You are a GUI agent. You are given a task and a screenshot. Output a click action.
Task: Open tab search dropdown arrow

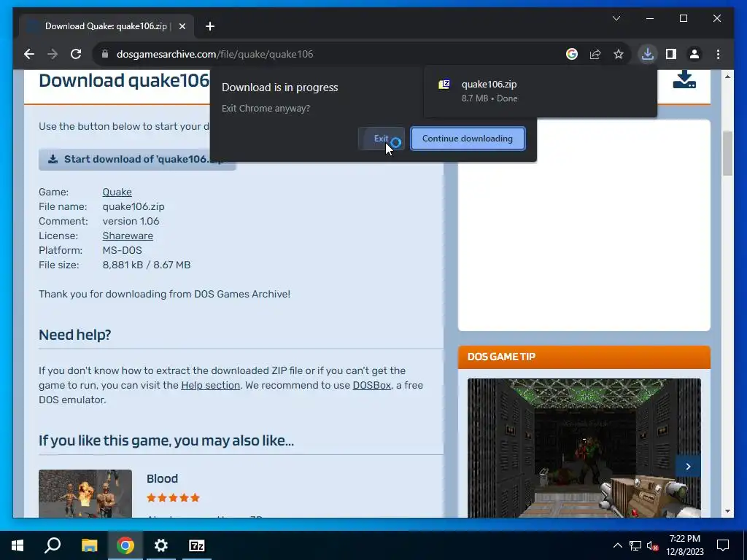pos(616,18)
